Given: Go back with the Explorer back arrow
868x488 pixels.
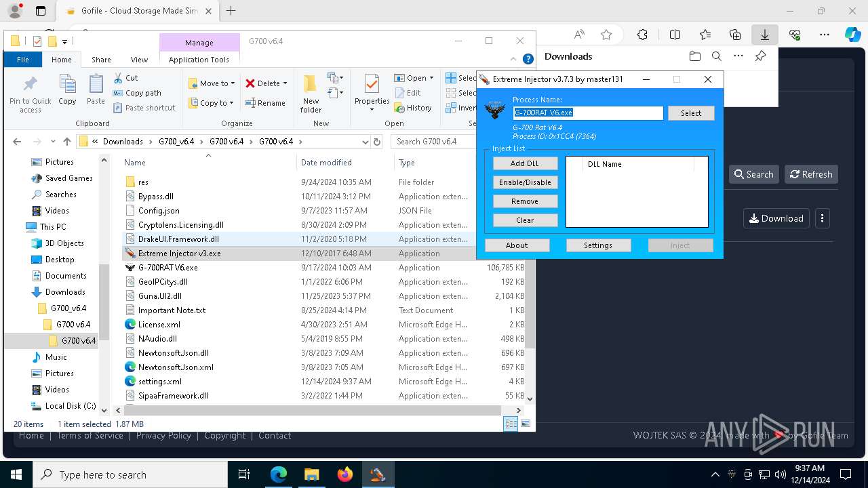Looking at the screenshot, I should (x=17, y=142).
